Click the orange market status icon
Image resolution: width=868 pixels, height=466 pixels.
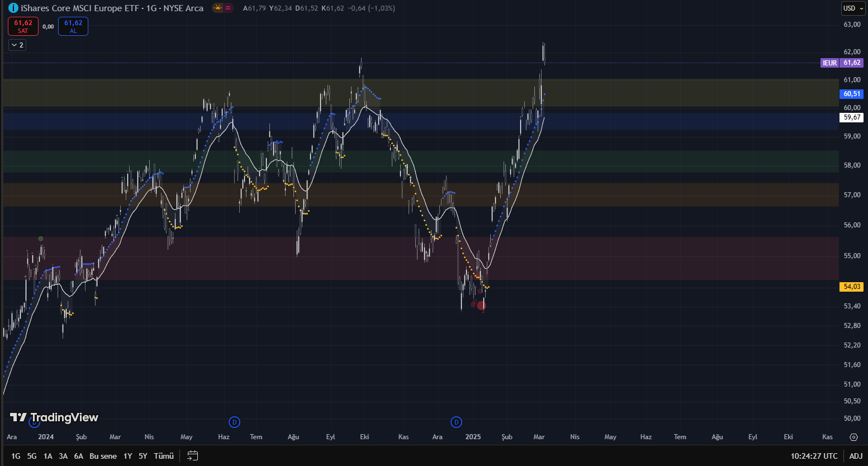click(x=217, y=8)
